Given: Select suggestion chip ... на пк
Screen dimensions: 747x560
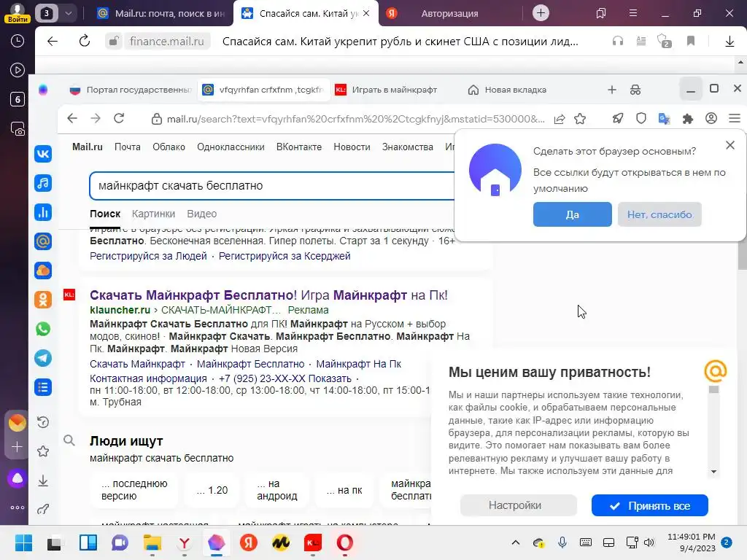Looking at the screenshot, I should [x=344, y=490].
